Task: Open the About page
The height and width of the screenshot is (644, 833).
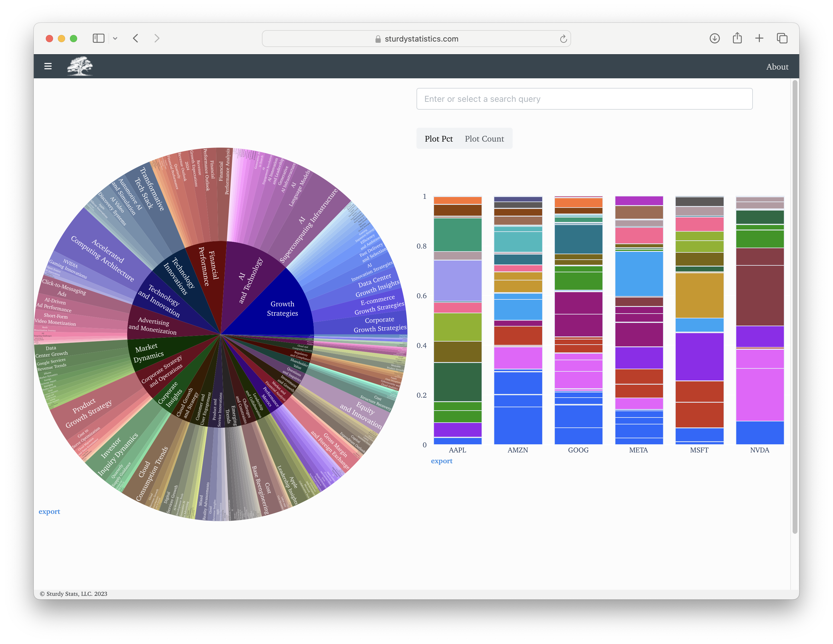Action: pos(777,66)
